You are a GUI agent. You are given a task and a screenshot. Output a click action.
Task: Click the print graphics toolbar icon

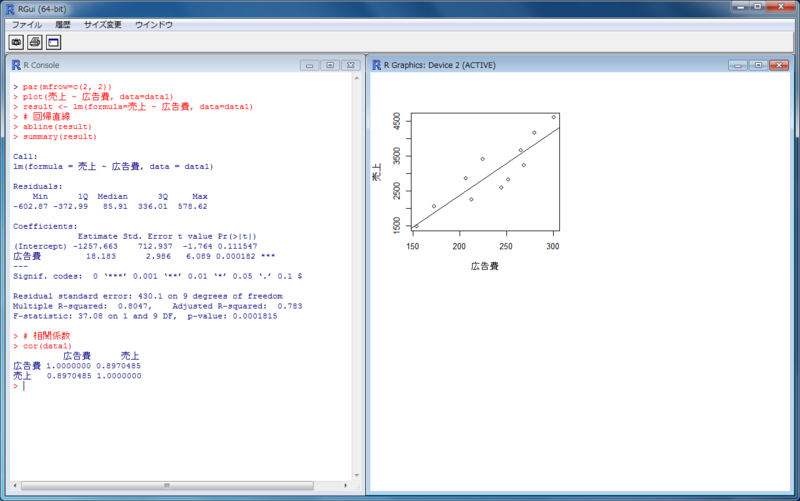coord(35,42)
